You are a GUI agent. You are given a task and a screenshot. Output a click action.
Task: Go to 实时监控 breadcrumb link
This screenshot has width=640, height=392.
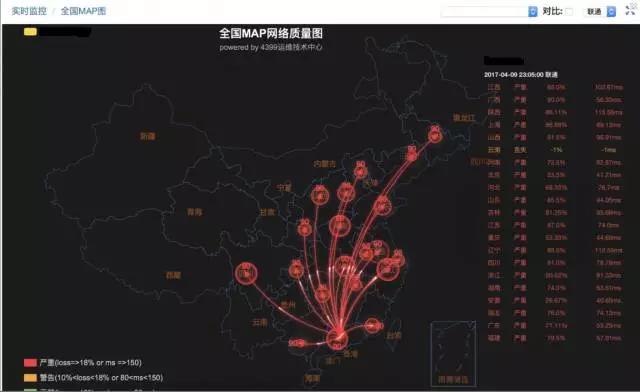coord(29,11)
